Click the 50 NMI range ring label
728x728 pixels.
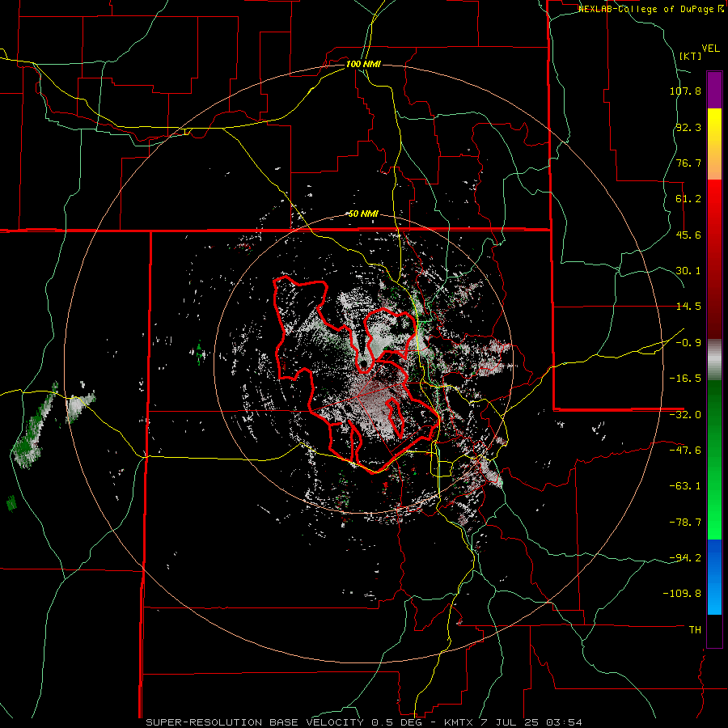click(363, 214)
